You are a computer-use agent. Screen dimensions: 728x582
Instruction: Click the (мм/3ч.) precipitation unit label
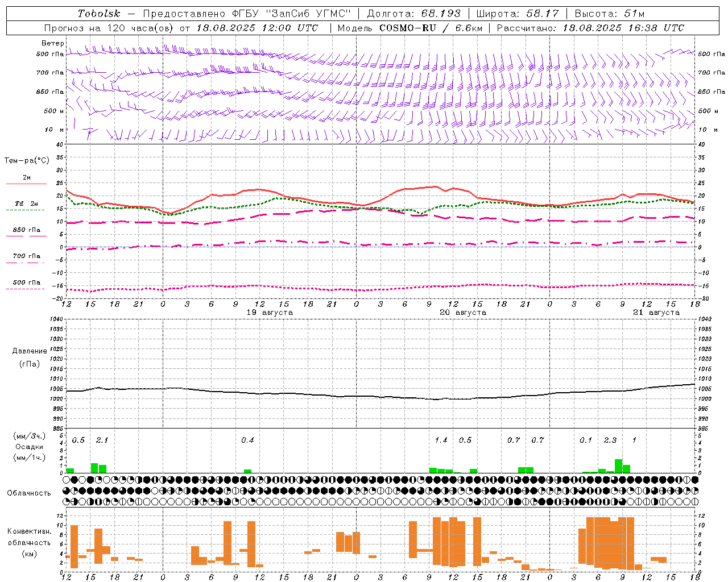click(x=29, y=436)
